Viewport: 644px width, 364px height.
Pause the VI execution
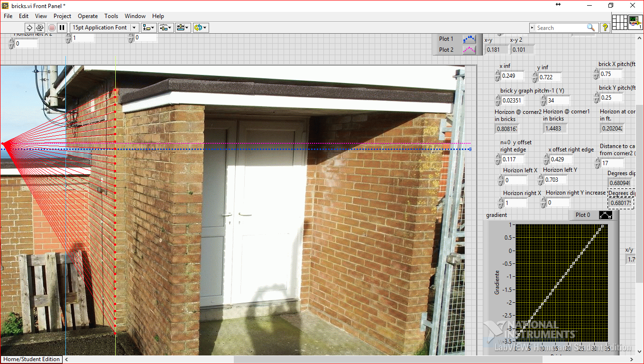[62, 28]
